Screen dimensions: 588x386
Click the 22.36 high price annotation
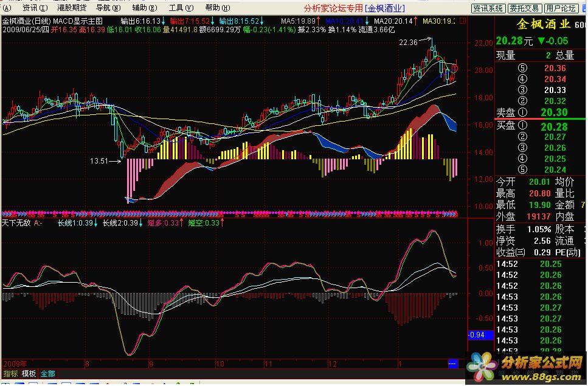(x=408, y=43)
